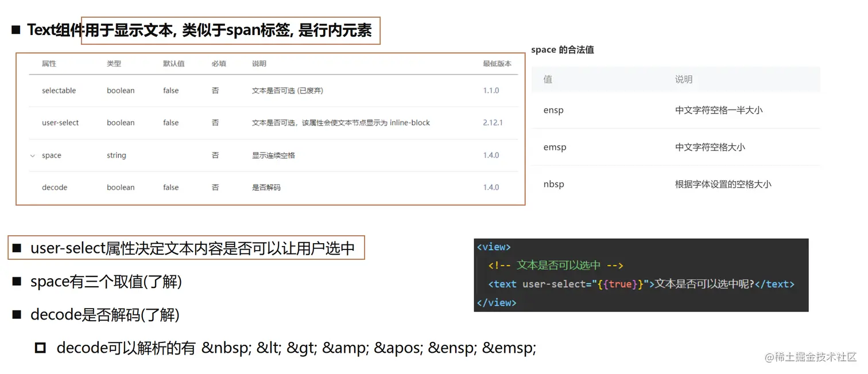
Task: Click the string type in space row
Action: pyautogui.click(x=117, y=155)
